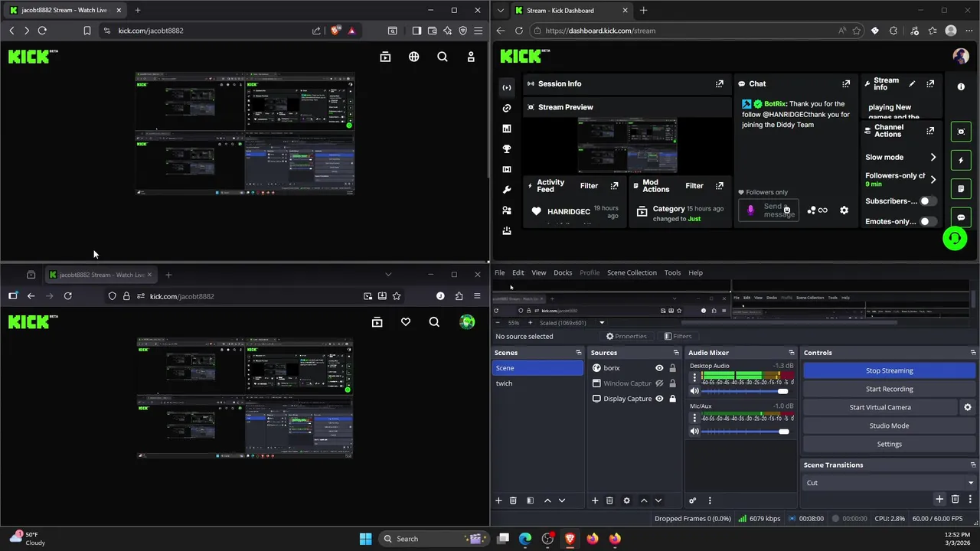Hide the Display Capture source eye
The height and width of the screenshot is (551, 980).
pyautogui.click(x=659, y=399)
